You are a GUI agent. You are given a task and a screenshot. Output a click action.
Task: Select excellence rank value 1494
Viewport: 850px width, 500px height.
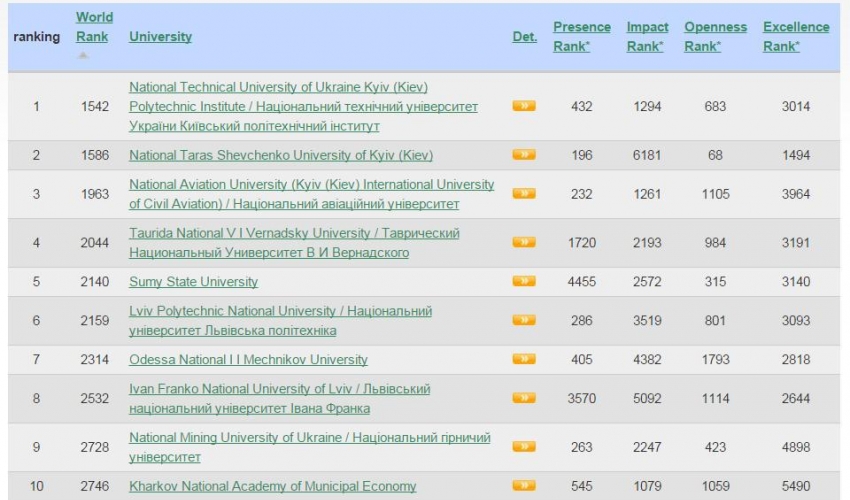[796, 155]
